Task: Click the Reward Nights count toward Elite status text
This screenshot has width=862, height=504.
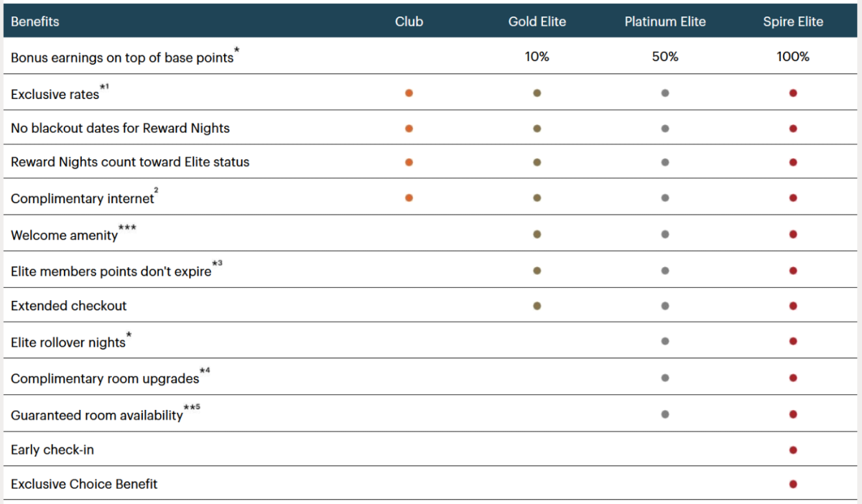Action: pyautogui.click(x=130, y=162)
